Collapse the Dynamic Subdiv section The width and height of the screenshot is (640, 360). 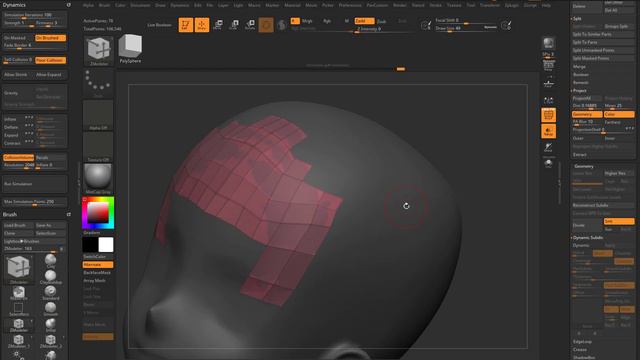pyautogui.click(x=588, y=238)
